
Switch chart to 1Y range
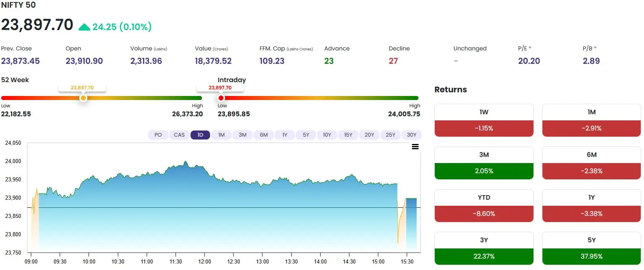(285, 135)
